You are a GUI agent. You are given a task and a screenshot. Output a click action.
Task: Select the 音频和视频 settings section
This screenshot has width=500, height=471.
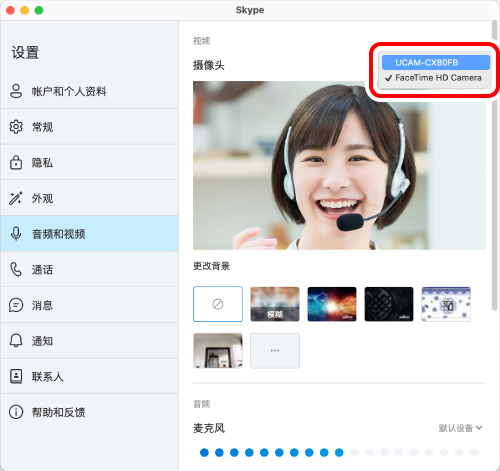point(89,234)
